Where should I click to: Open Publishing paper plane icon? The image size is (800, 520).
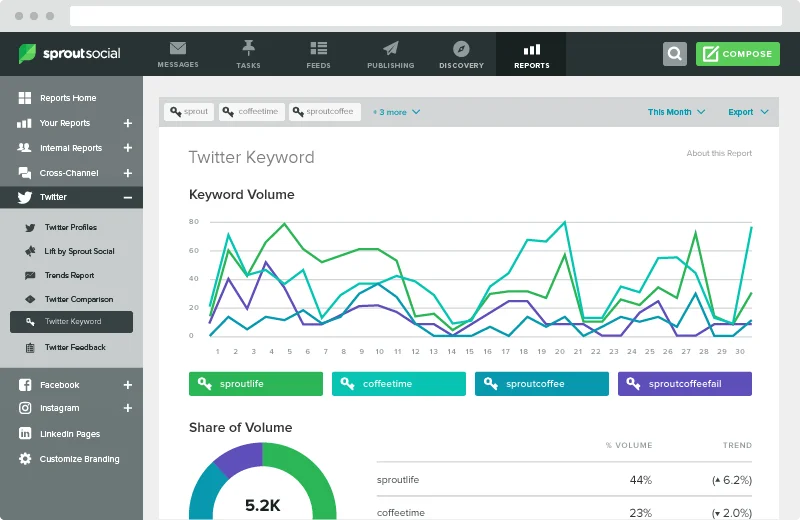tap(390, 48)
